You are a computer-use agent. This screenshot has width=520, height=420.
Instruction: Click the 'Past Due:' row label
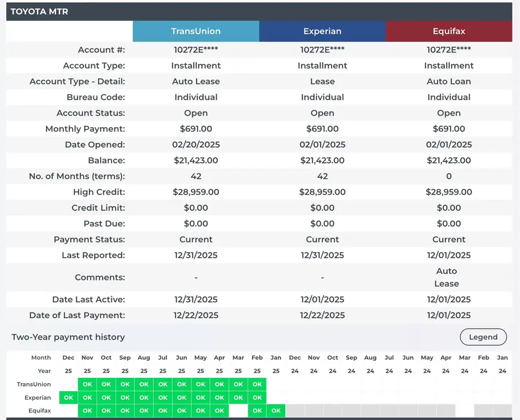pyautogui.click(x=104, y=224)
